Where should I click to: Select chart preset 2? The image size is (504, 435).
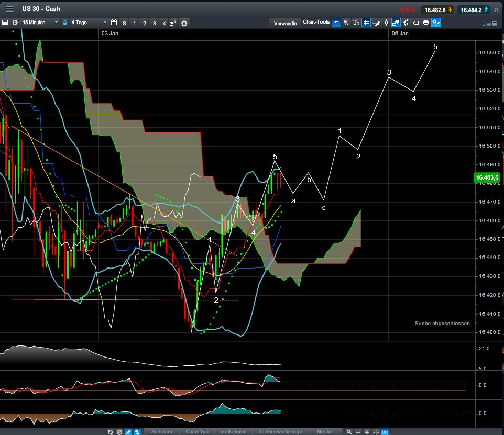click(144, 23)
